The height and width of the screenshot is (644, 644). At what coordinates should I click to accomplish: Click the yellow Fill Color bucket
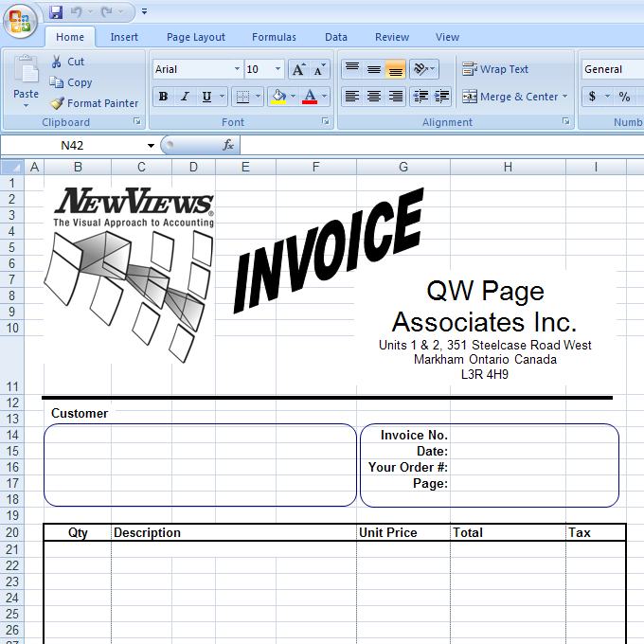click(277, 97)
